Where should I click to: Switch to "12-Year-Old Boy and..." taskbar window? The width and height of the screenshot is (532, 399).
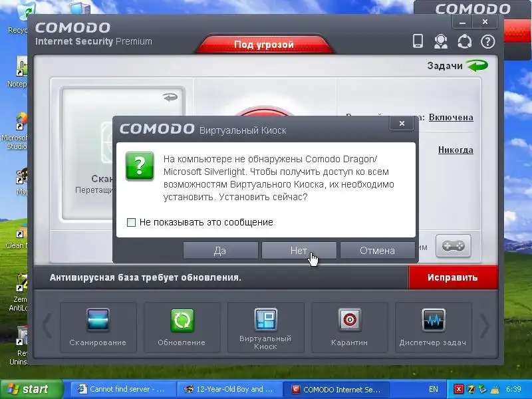[229, 389]
